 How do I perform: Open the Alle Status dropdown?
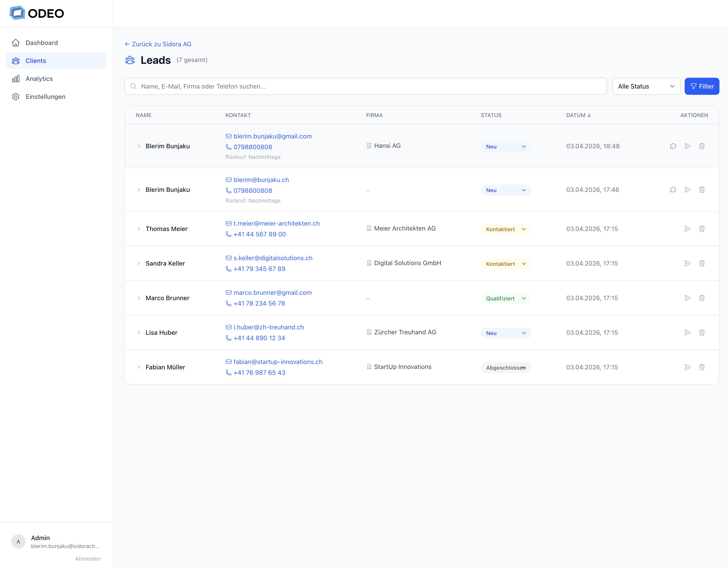click(x=646, y=86)
